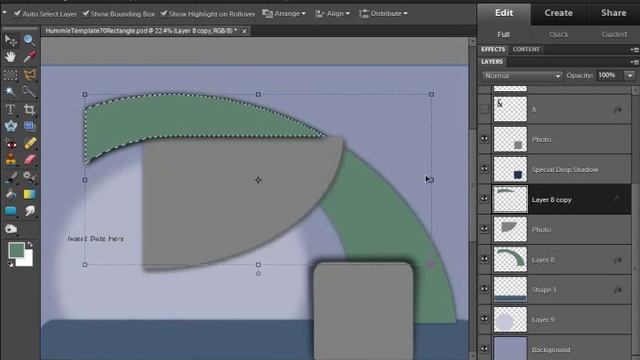
Task: Open the Align dropdown
Action: [x=332, y=13]
